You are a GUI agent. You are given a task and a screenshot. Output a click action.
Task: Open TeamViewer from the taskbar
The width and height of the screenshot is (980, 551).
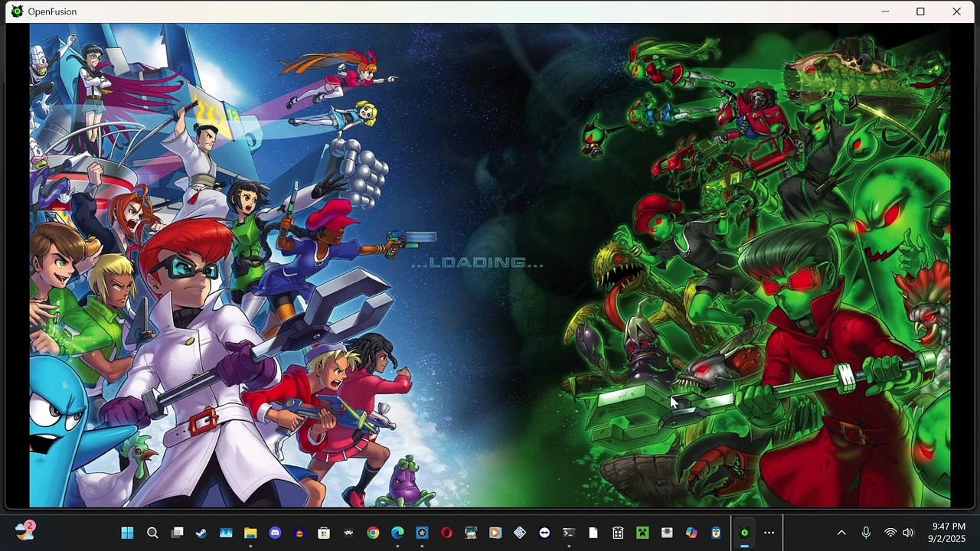point(544,533)
